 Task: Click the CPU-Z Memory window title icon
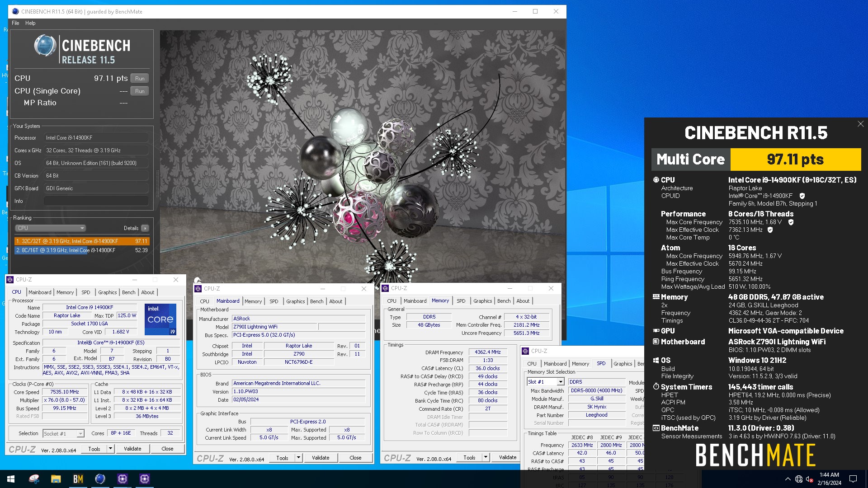click(386, 288)
